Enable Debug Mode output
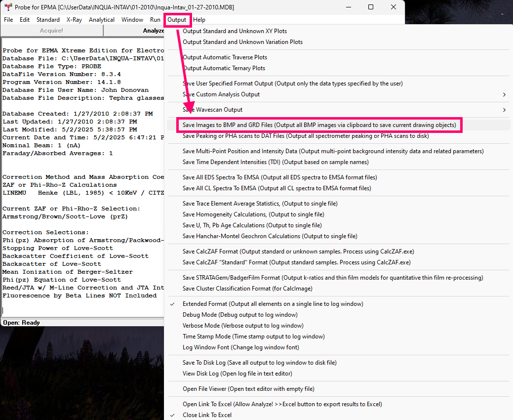Viewport: 513px width, 420px height. coord(240,315)
